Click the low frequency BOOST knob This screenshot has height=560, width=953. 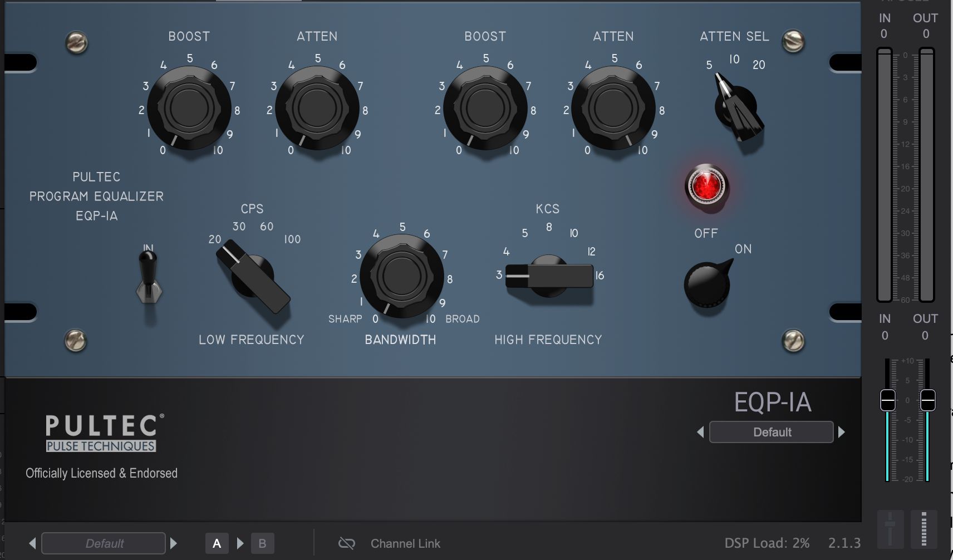[189, 108]
